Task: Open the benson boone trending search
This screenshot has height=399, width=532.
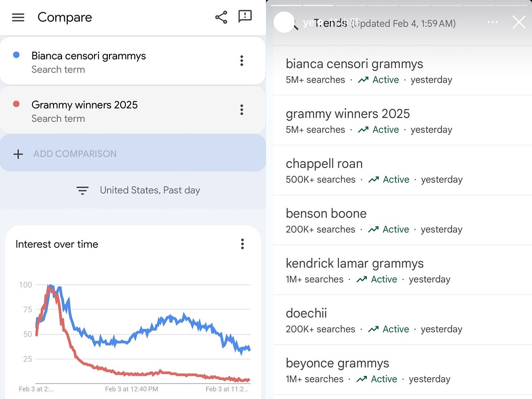Action: pyautogui.click(x=326, y=213)
